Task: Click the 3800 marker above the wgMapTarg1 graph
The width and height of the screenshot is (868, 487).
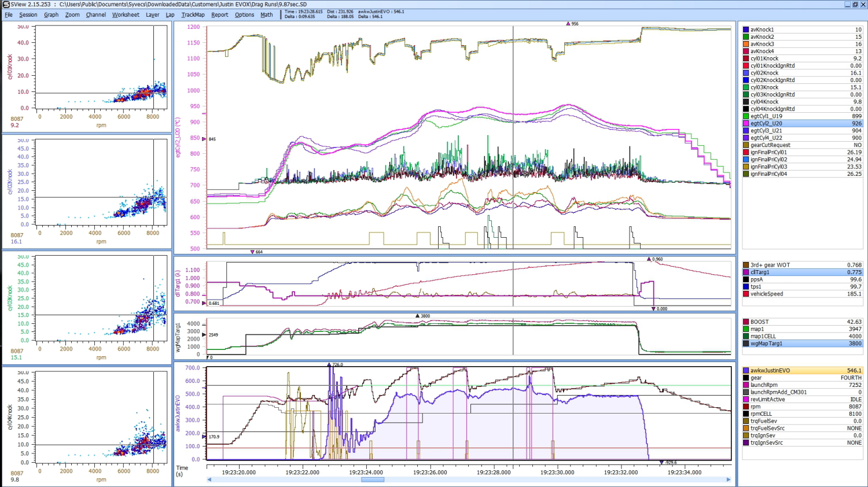Action: click(x=418, y=316)
